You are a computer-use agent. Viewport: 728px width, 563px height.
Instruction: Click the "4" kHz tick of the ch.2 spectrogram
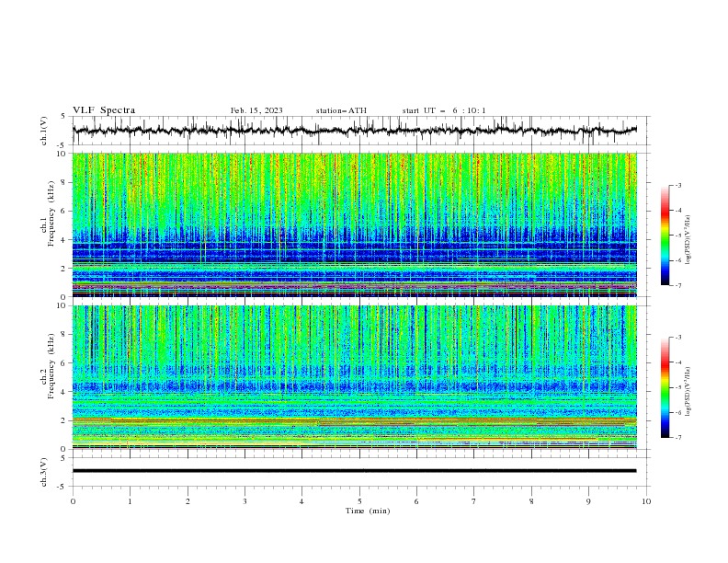(x=64, y=392)
